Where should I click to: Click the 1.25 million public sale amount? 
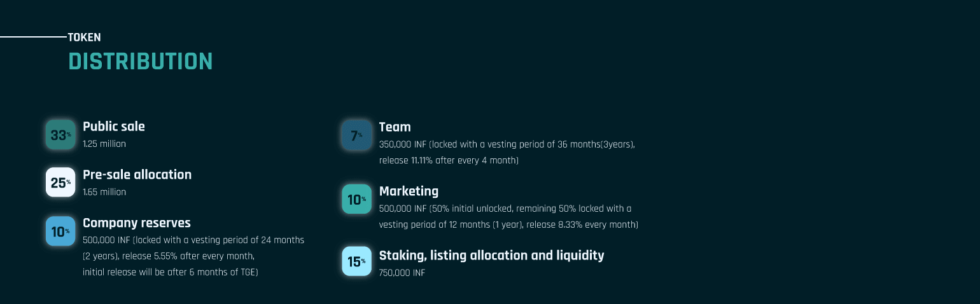coord(104,144)
